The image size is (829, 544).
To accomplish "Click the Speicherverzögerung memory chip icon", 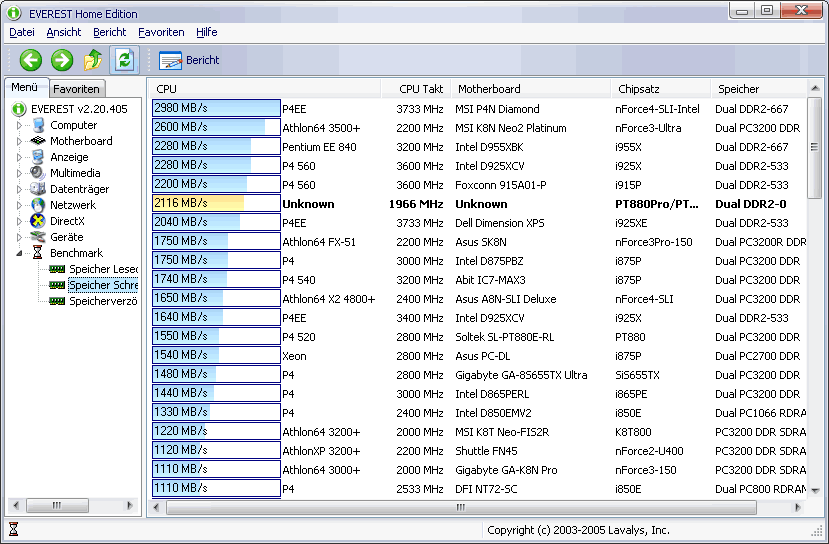I will (x=57, y=301).
